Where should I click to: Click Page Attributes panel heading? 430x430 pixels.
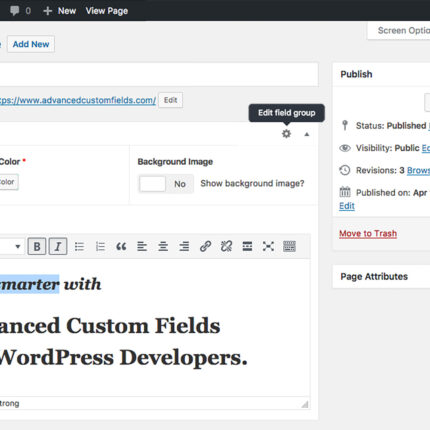pyautogui.click(x=374, y=276)
